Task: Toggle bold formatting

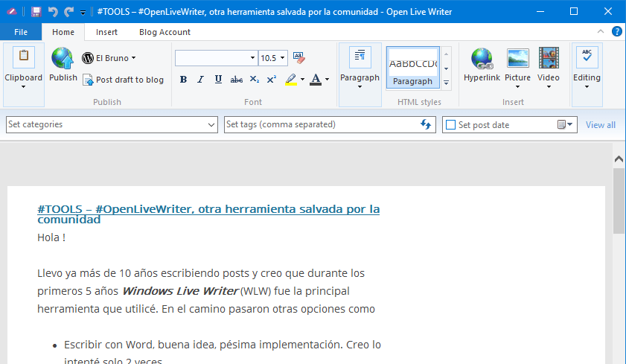Action: pyautogui.click(x=183, y=80)
